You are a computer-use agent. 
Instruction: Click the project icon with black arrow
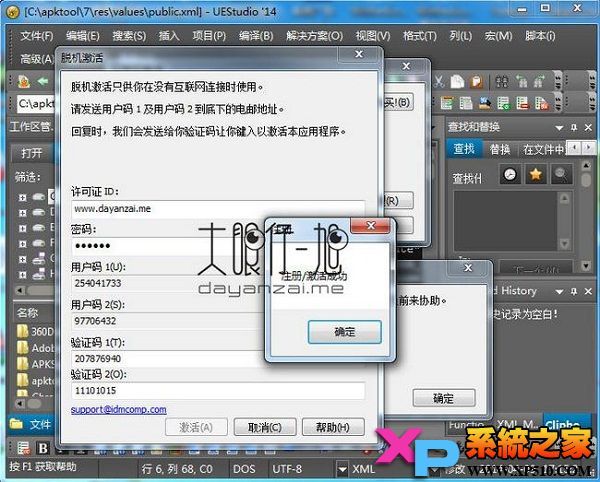[x=484, y=103]
